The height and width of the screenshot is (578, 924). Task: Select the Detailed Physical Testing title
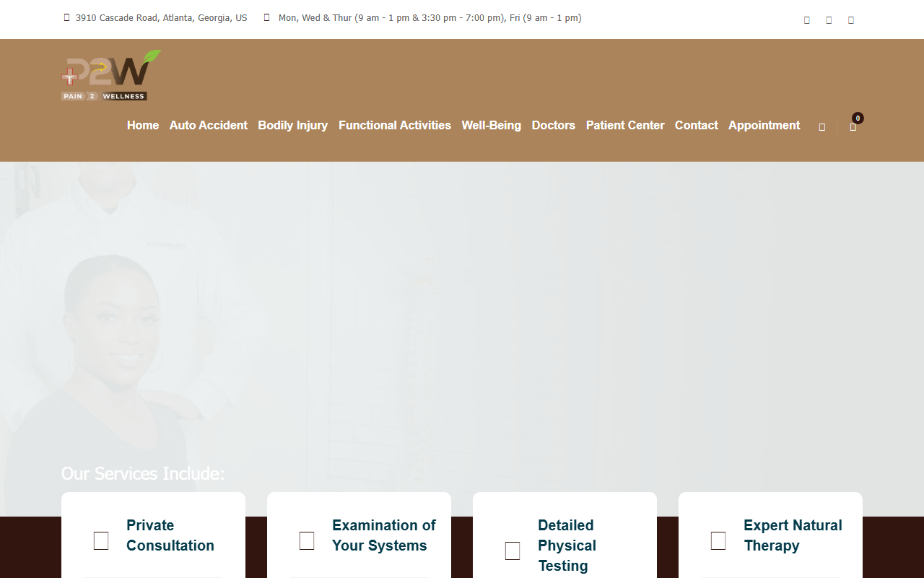[567, 545]
